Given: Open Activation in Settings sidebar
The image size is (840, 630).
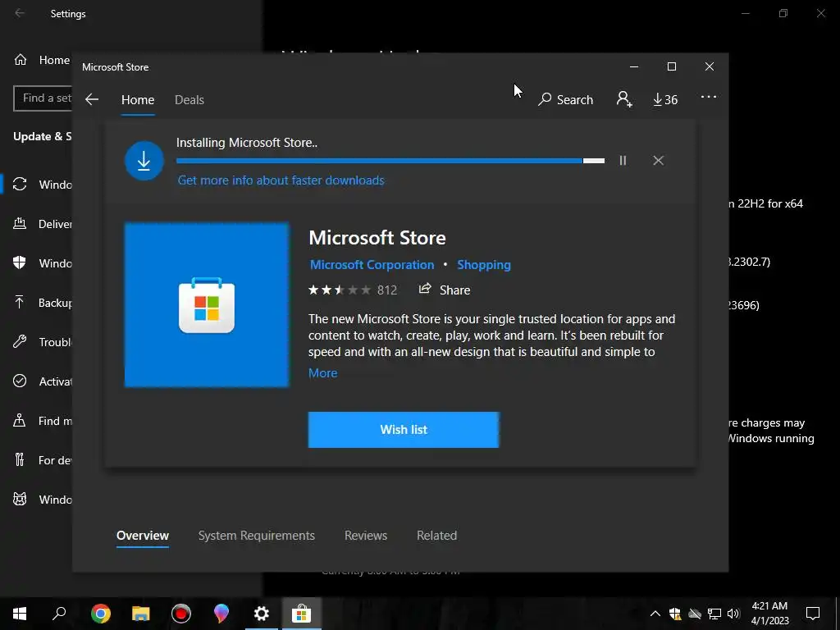Looking at the screenshot, I should [42, 381].
